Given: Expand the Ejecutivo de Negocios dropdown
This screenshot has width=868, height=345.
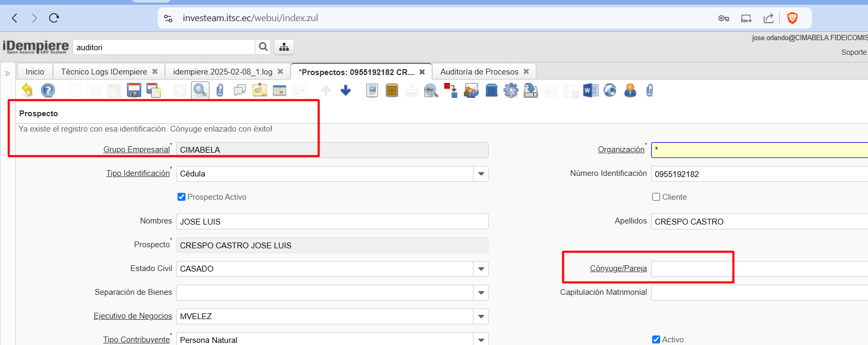Looking at the screenshot, I should point(481,316).
